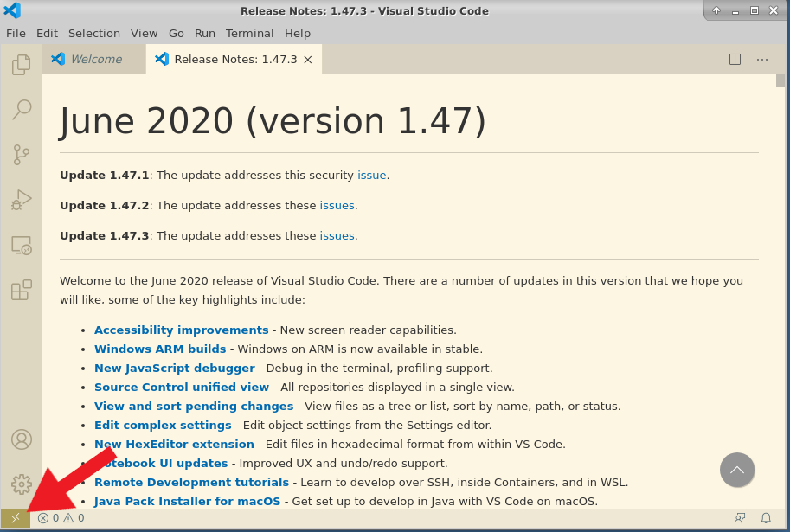The height and width of the screenshot is (532, 790).
Task: Open the Windows ARM builds link
Action: pyautogui.click(x=160, y=349)
